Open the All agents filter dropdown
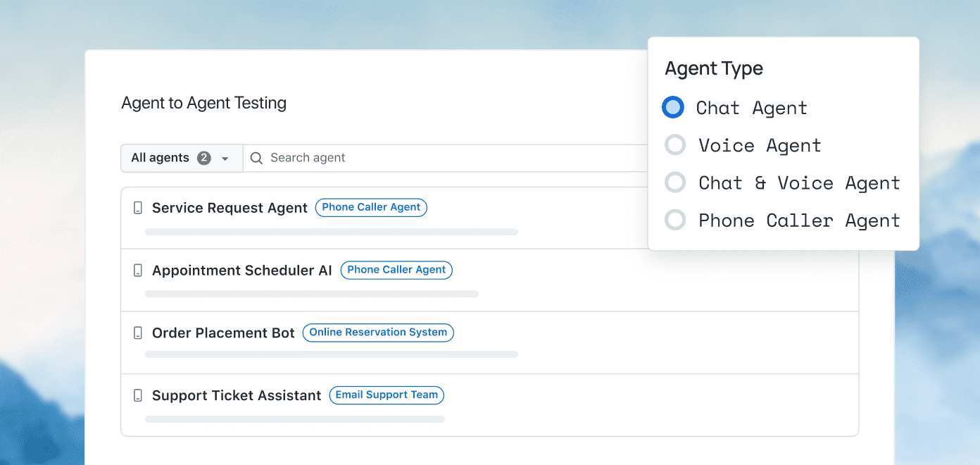 (181, 158)
